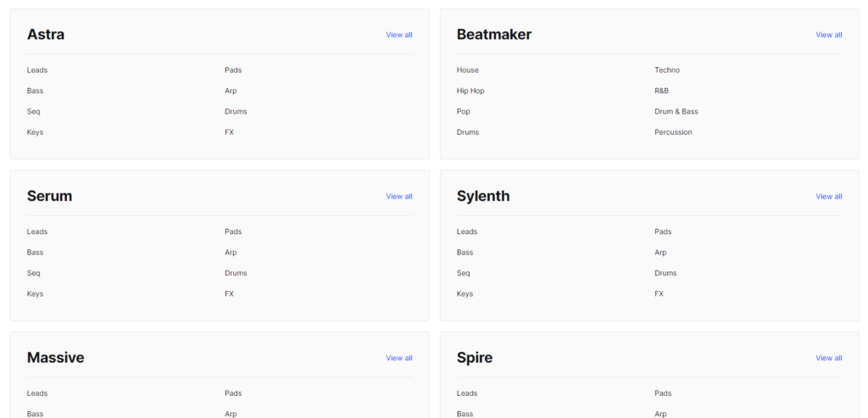Choose Drum & Bass in Beatmaker card
Viewport: 868px width, 418px height.
676,112
